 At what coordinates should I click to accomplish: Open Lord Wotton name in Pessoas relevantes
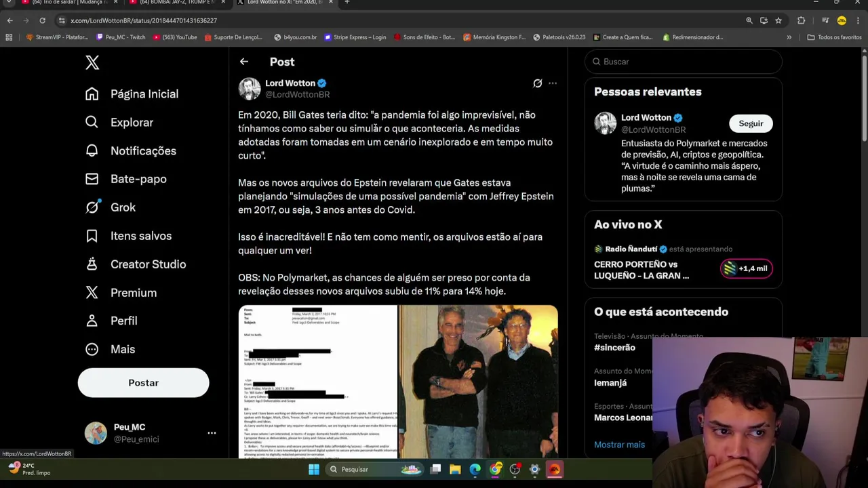(646, 117)
